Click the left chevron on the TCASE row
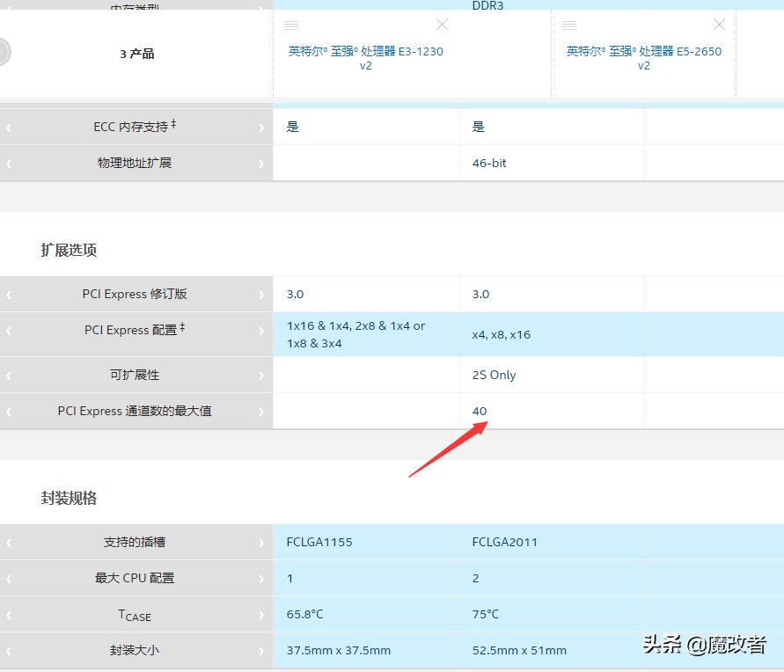This screenshot has width=784, height=672. pyautogui.click(x=9, y=615)
